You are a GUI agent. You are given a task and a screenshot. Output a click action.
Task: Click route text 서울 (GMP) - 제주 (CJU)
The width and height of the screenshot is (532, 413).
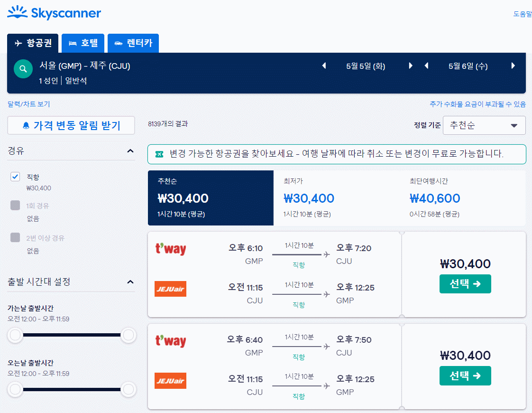85,66
